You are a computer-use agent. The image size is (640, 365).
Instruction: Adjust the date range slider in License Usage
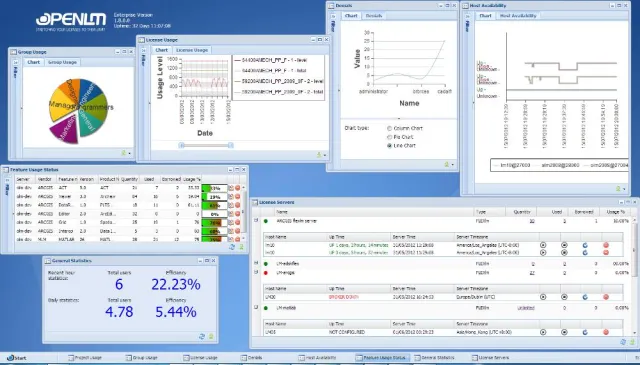[206, 145]
